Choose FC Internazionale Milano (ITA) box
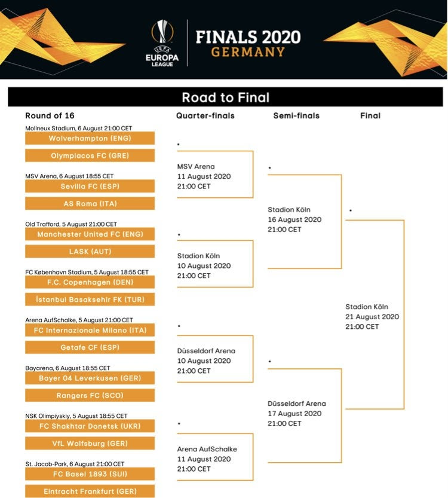This screenshot has height=498, width=448. (x=90, y=330)
